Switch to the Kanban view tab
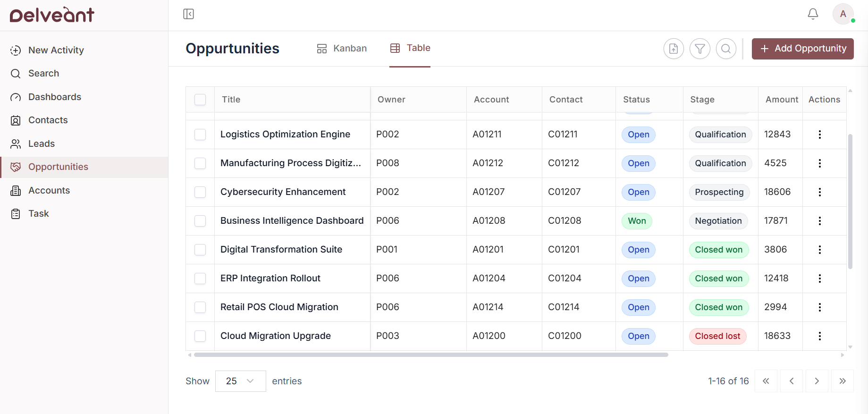The width and height of the screenshot is (868, 414). pyautogui.click(x=342, y=48)
